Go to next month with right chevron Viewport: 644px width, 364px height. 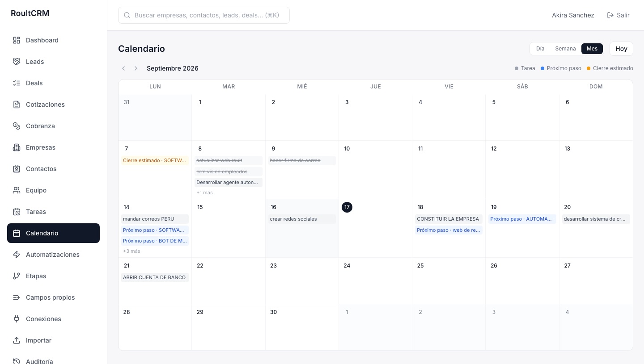136,68
